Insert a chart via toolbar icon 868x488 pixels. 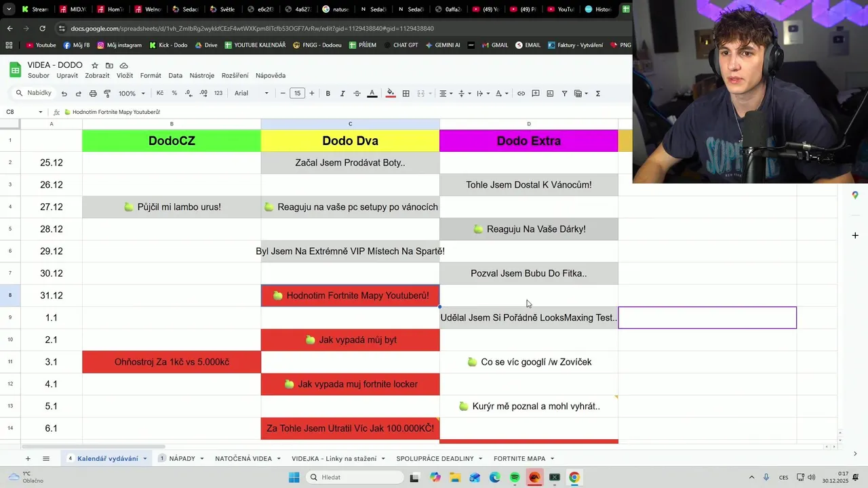point(550,94)
